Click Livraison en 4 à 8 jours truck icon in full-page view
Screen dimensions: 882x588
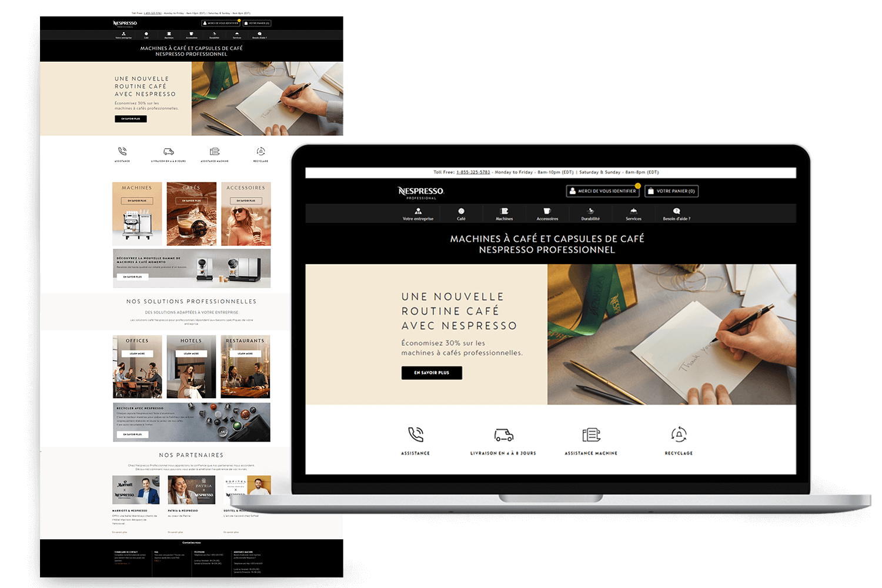(x=169, y=152)
